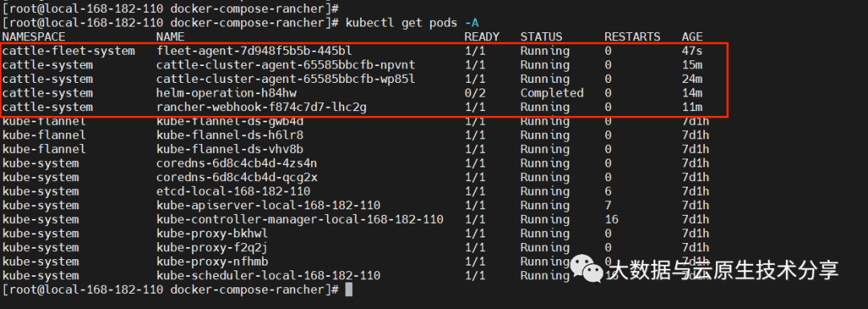
Task: Select pod name helm-operation-h84hw
Action: 227,93
